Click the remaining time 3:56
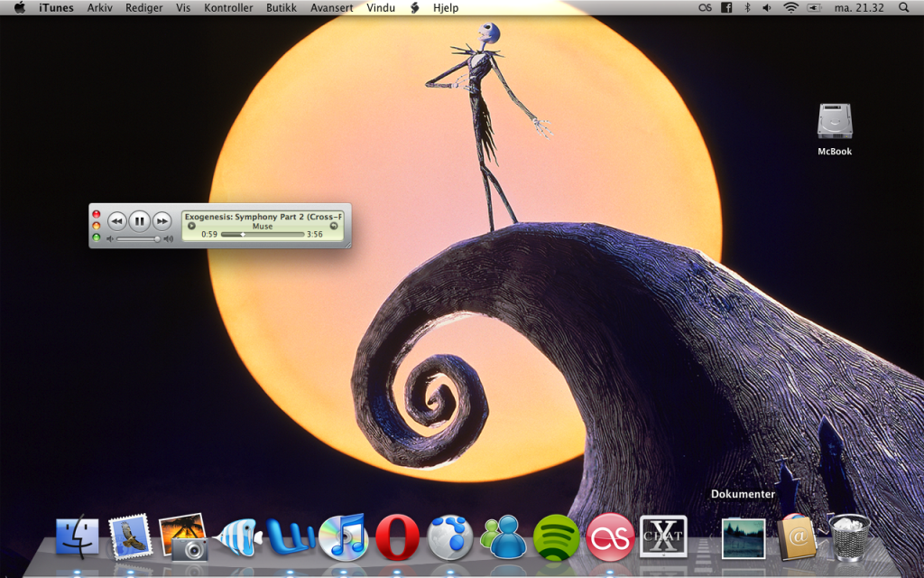Screen dimensions: 924x578 coord(315,234)
